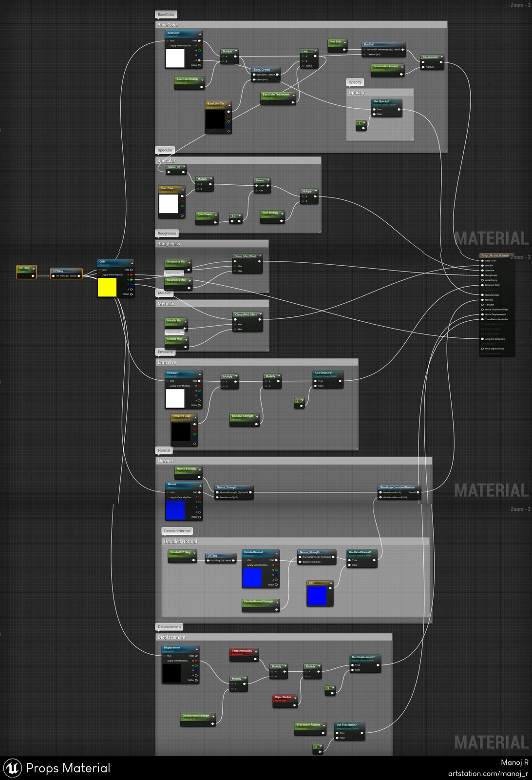Screen dimensions: 532x780
Task: Click the True pin on the Use Detail Normal? switch
Action: pos(349,560)
